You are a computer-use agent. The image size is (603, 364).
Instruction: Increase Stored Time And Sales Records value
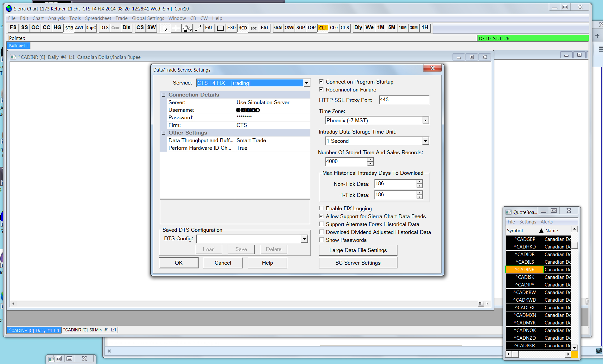[x=370, y=160]
